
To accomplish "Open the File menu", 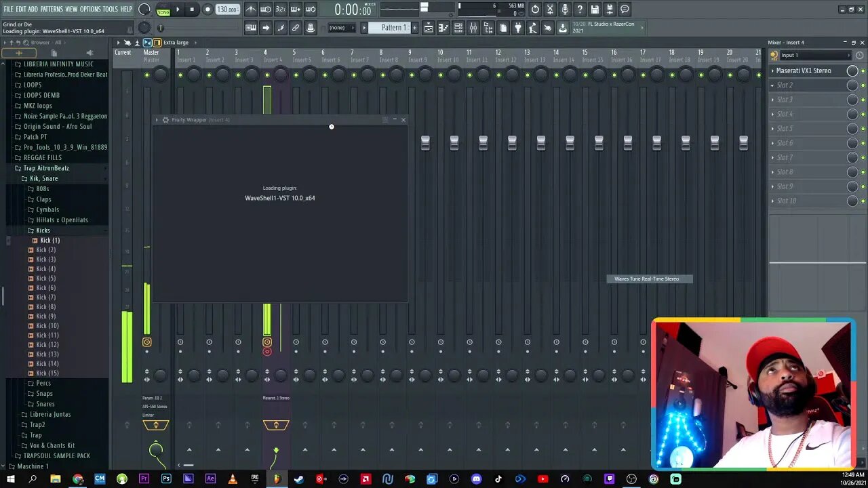I will tap(8, 9).
